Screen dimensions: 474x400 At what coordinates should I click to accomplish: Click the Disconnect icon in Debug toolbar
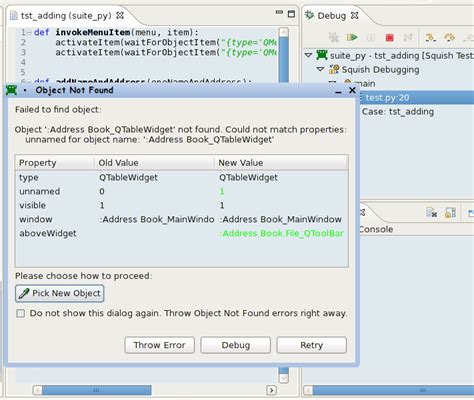pos(408,37)
